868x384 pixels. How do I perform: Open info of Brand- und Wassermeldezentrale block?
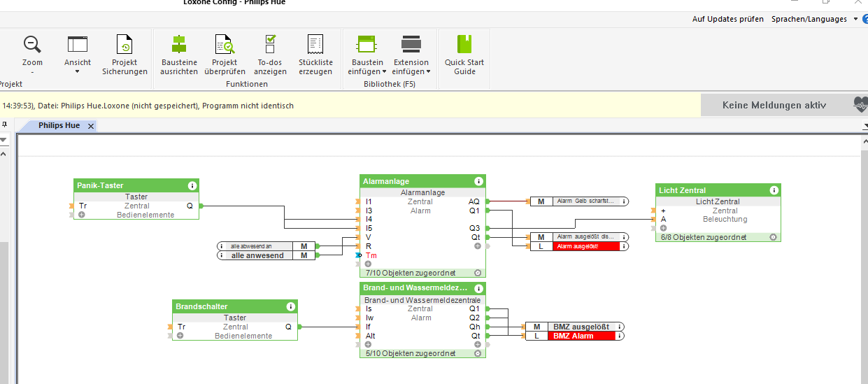pyautogui.click(x=478, y=288)
